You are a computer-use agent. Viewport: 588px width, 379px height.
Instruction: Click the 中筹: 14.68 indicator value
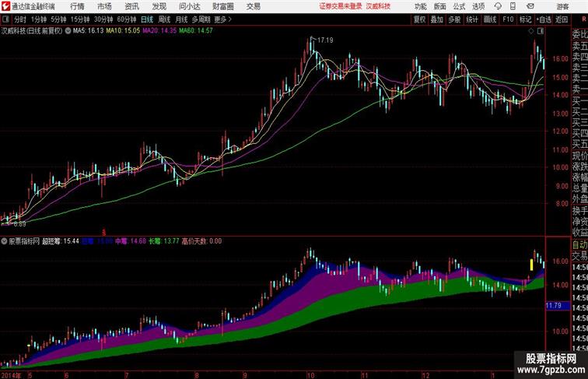(131, 241)
